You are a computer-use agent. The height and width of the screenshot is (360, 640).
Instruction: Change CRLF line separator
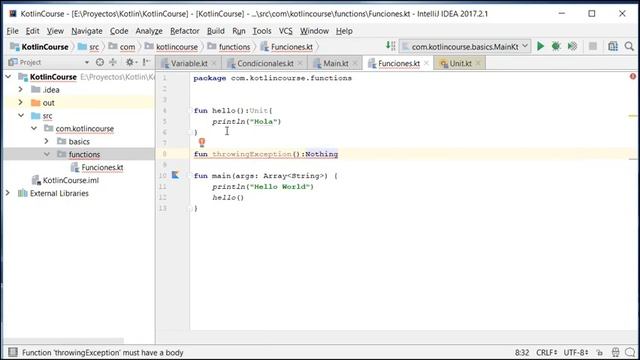point(546,352)
